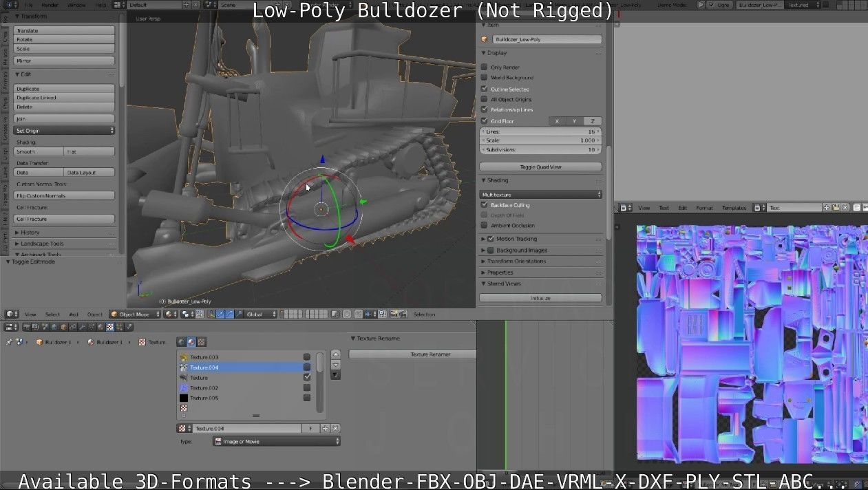Open the Texture properties tab icon
This screenshot has height=490, width=868.
(110, 327)
